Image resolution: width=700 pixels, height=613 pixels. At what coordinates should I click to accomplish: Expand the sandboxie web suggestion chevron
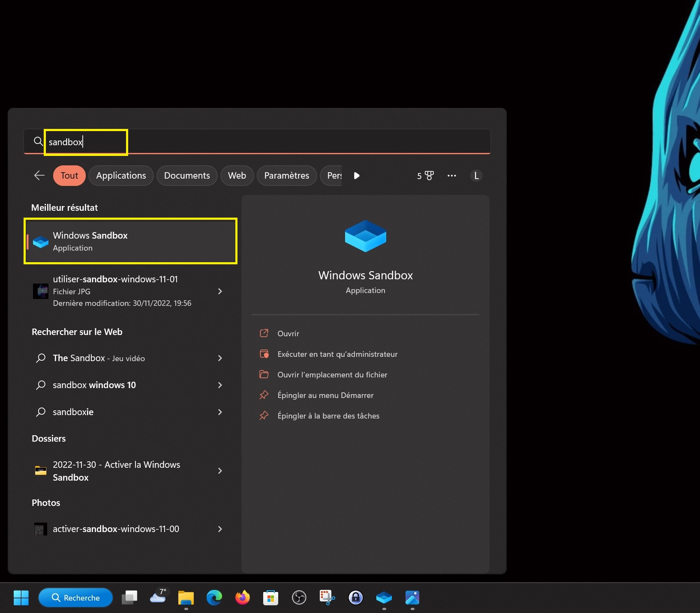coord(220,412)
